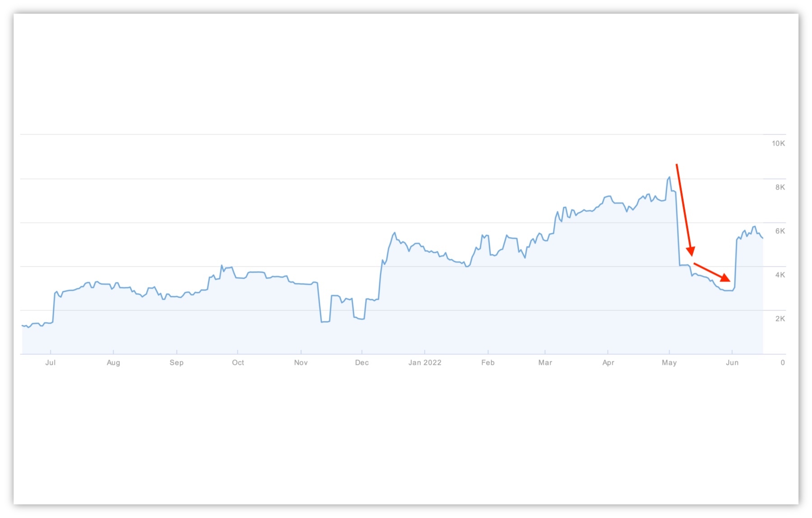The height and width of the screenshot is (518, 812).
Task: Click the Apr label on the x-axis
Action: (608, 363)
